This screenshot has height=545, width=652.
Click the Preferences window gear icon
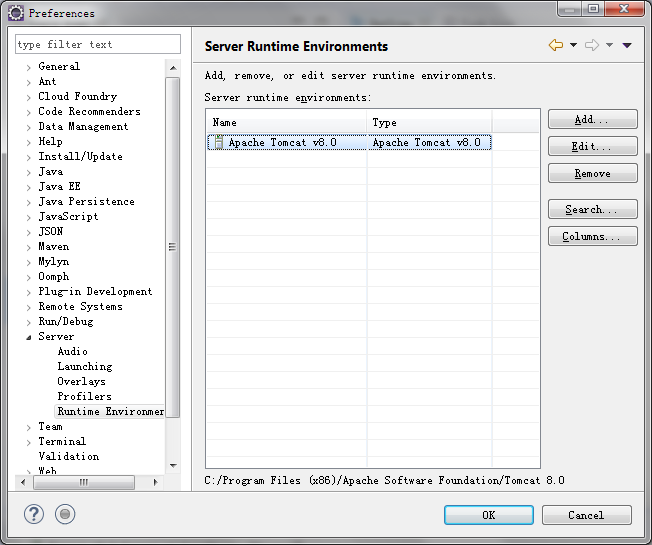(16, 13)
